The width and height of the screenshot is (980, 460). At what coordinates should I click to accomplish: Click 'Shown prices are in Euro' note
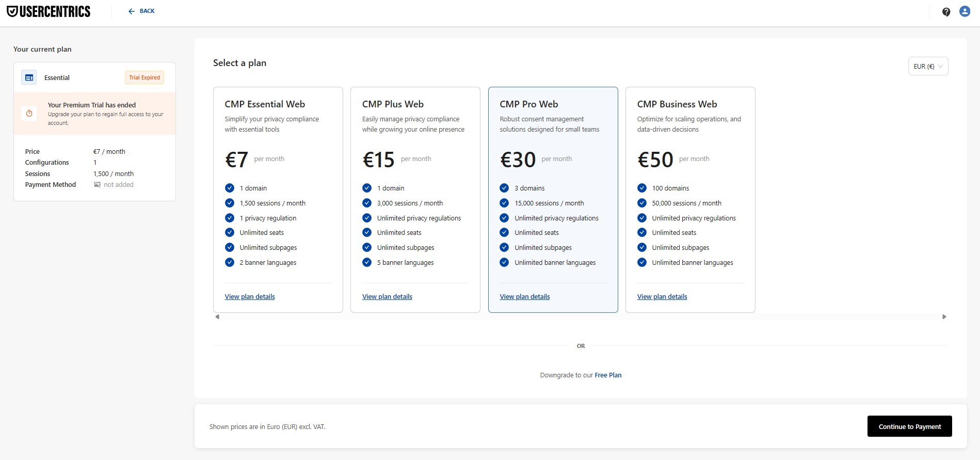267,427
